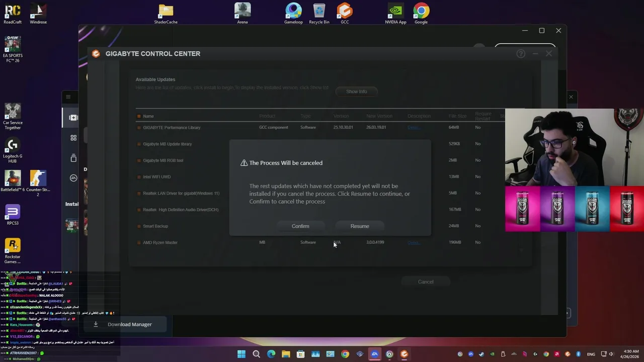This screenshot has height=362, width=644.
Task: Toggle the select-all checkbox beside Name header
Action: click(139, 116)
